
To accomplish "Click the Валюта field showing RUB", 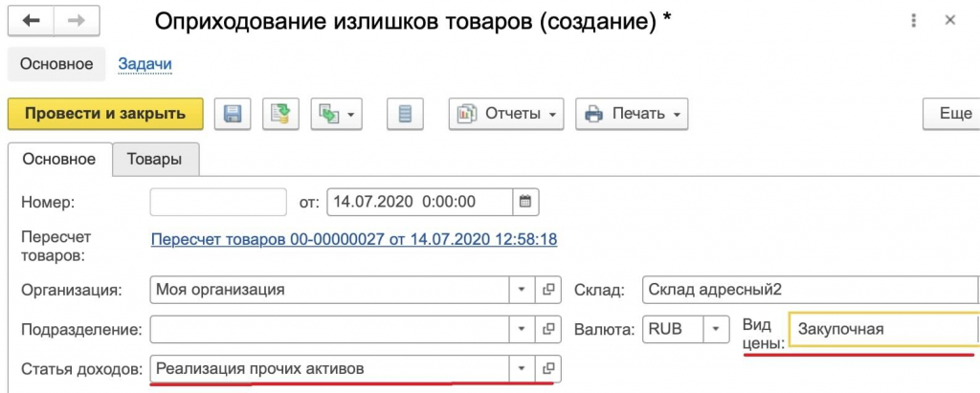I will [x=673, y=329].
